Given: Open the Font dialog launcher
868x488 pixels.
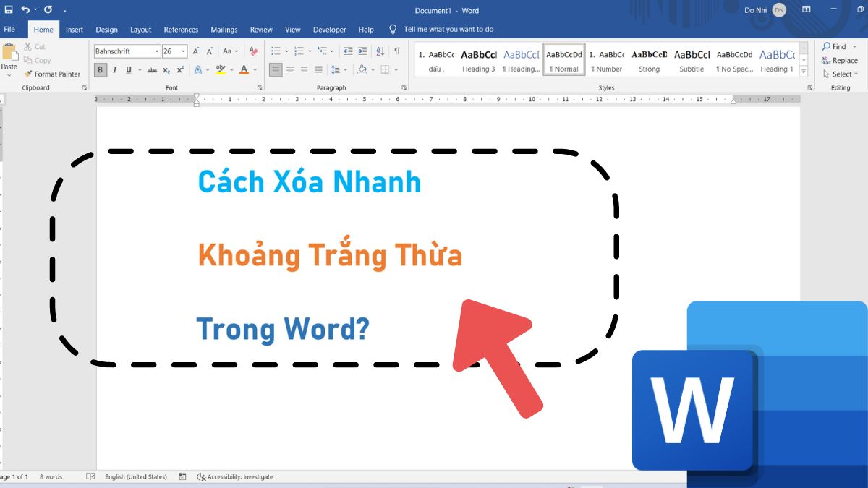Looking at the screenshot, I should (x=259, y=88).
